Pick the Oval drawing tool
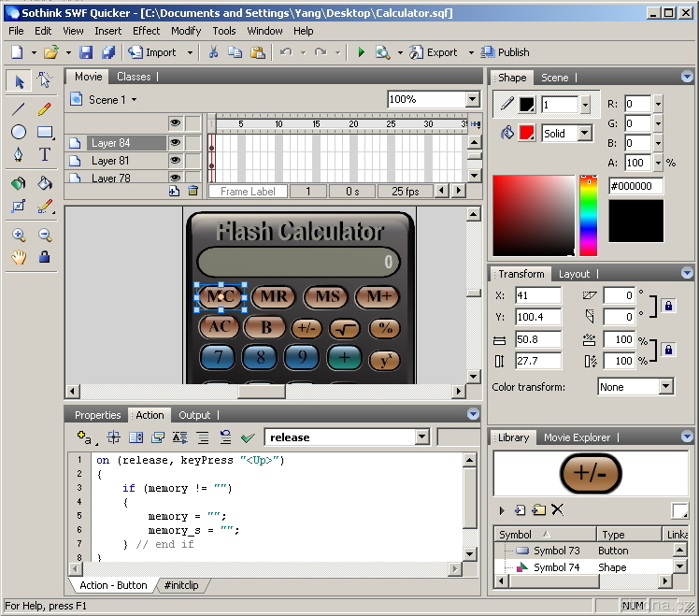 coord(19,132)
